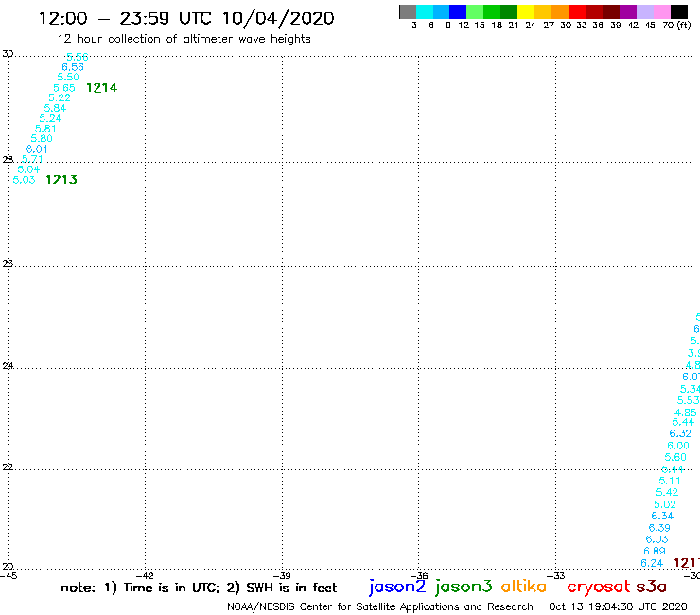The width and height of the screenshot is (700, 615).
Task: Click the dark blue legend swatch
Action: pos(458,11)
